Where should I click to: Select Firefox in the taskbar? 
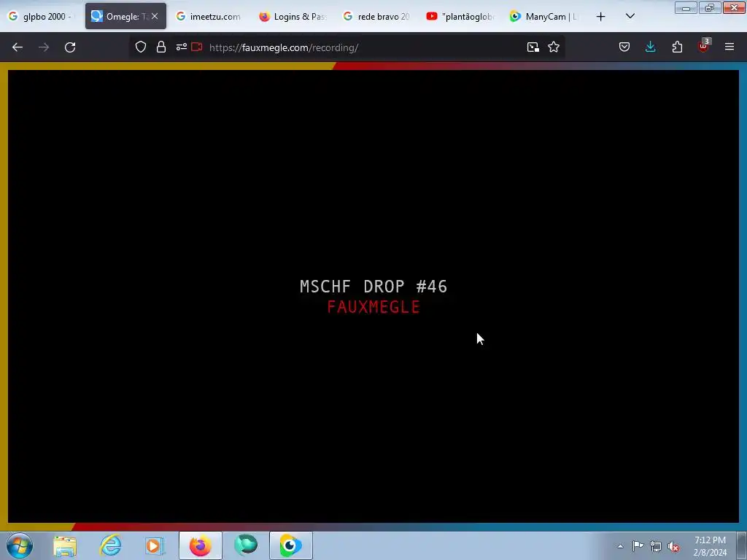tap(201, 545)
